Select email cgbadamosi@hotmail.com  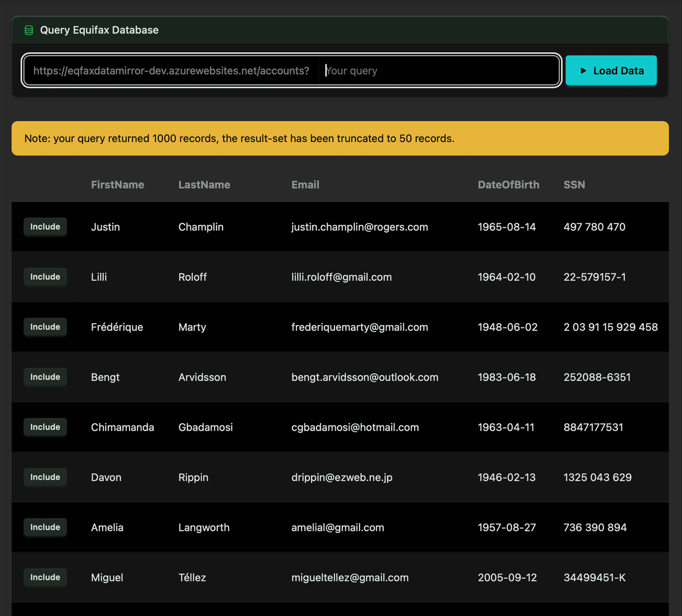point(355,427)
